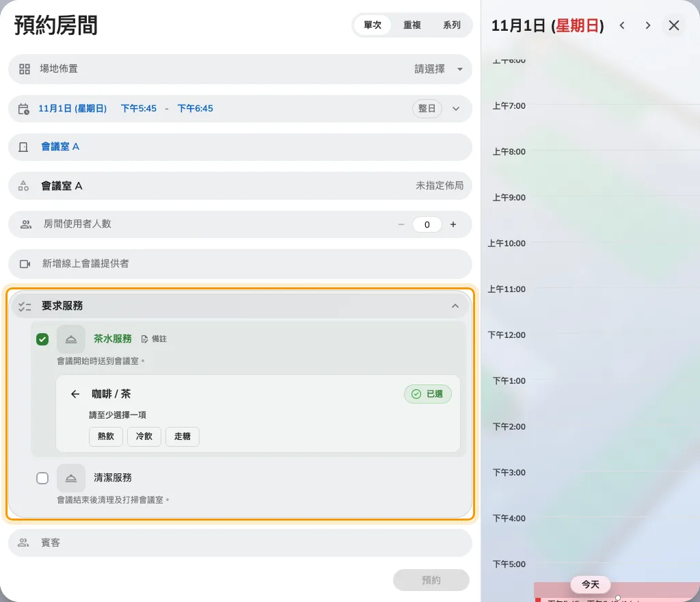Select the 單次 booking tab
Screen dimensions: 700x602
point(373,25)
